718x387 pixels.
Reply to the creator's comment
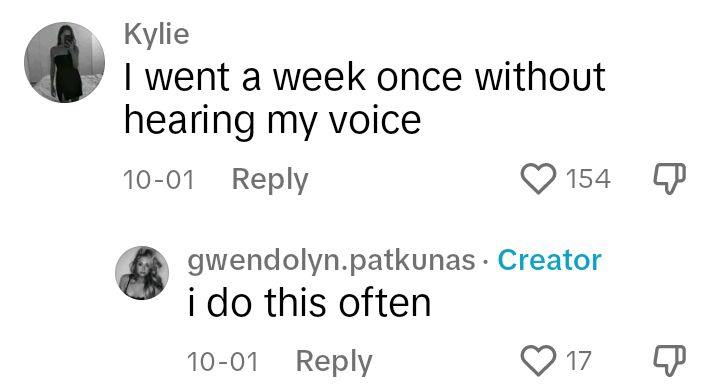pyautogui.click(x=334, y=361)
